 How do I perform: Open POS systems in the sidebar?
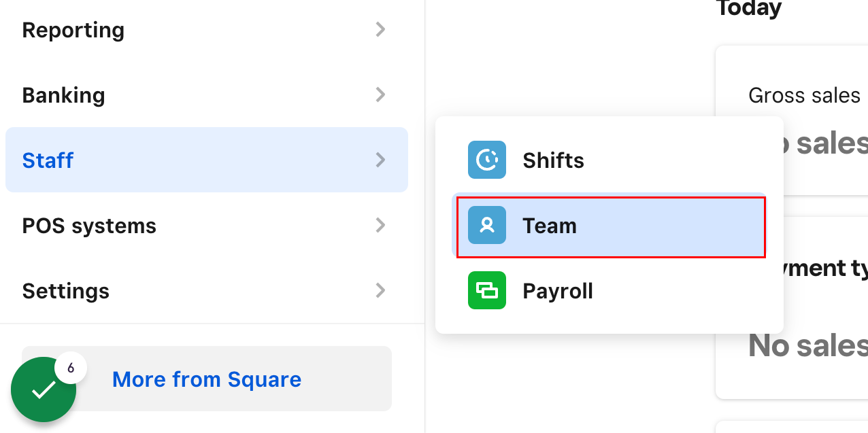tap(207, 225)
